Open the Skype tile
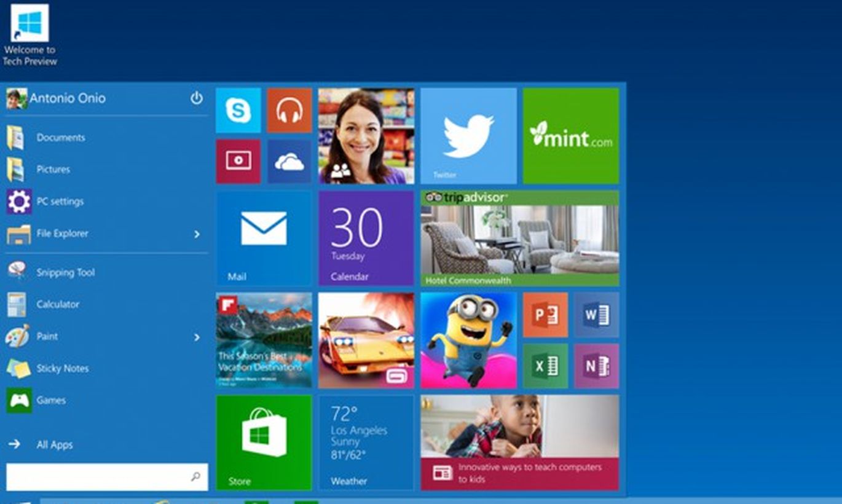Image resolution: width=842 pixels, height=504 pixels. point(238,110)
